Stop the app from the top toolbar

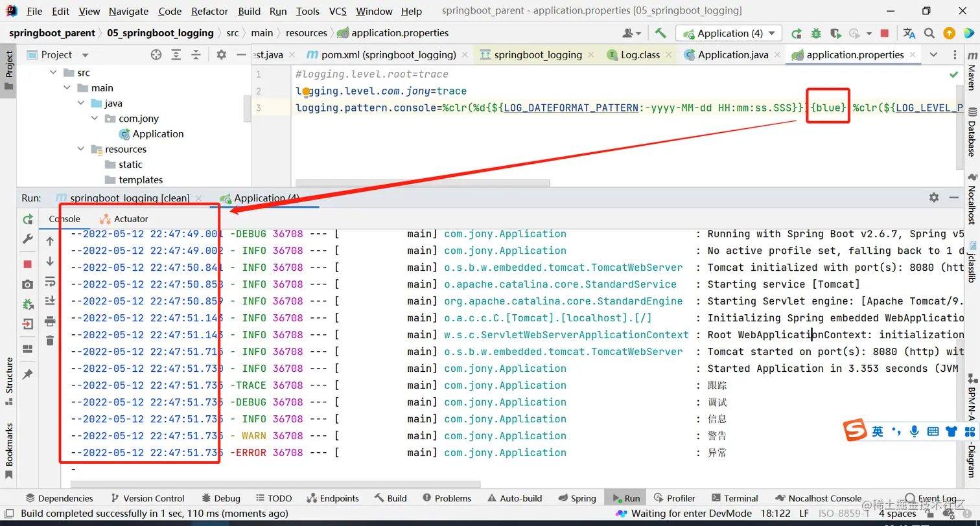pos(885,33)
